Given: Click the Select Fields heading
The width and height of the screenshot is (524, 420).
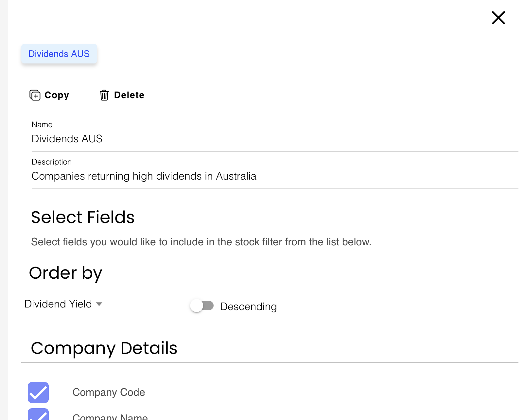Looking at the screenshot, I should coord(83,217).
